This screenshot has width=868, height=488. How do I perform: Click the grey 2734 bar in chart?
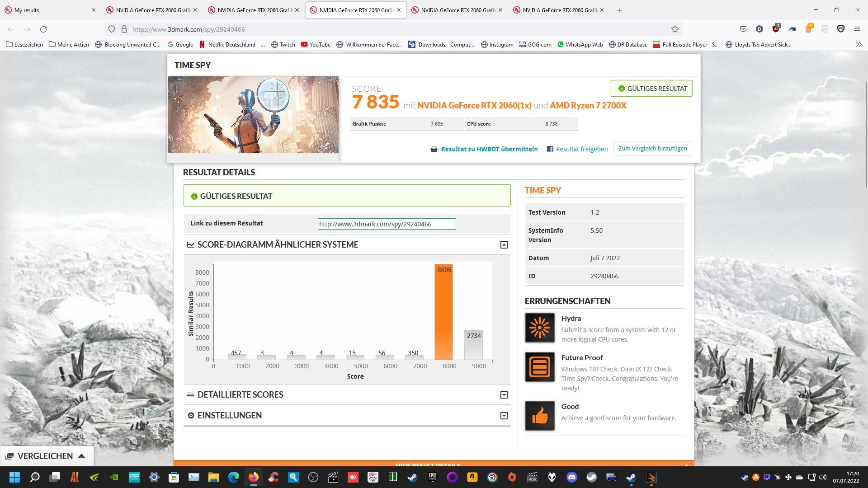click(473, 345)
